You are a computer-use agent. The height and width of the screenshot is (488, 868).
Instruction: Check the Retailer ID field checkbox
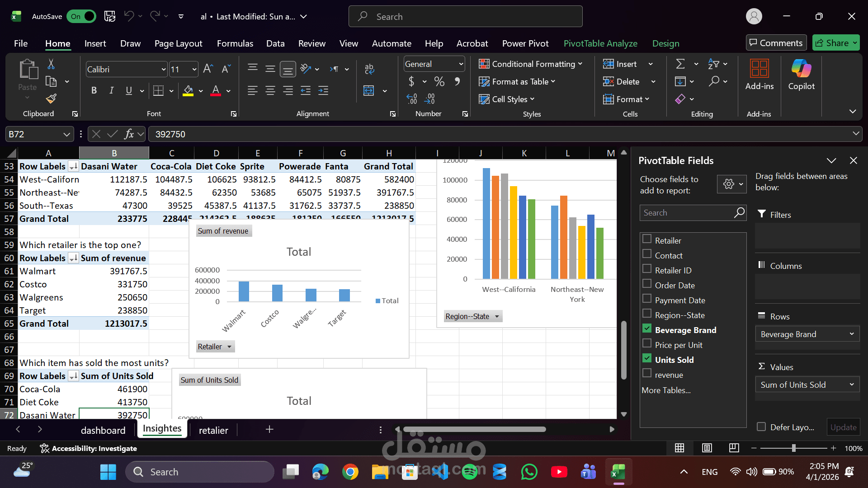(647, 269)
